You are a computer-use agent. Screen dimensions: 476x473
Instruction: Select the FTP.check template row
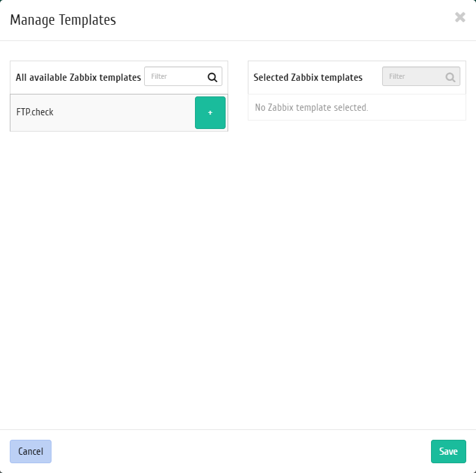(119, 113)
